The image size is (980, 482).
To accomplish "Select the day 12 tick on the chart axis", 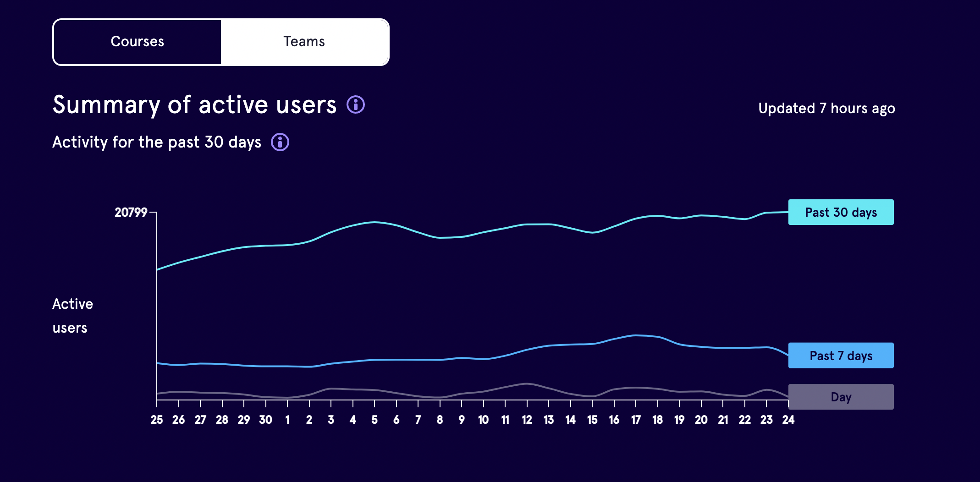I will [527, 420].
